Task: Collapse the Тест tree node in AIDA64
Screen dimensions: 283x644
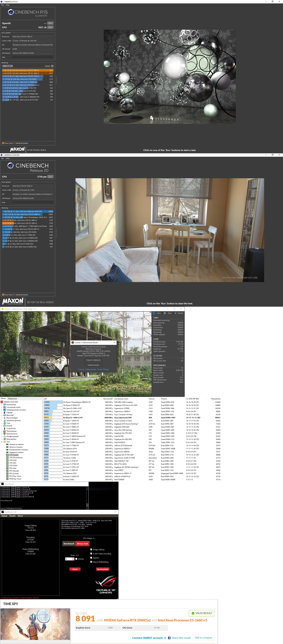Action: point(2,442)
